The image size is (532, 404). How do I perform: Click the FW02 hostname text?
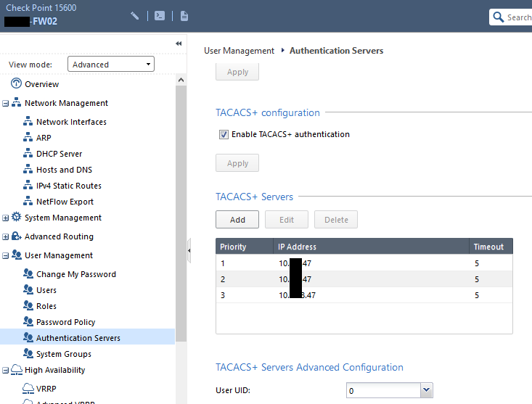pos(44,21)
